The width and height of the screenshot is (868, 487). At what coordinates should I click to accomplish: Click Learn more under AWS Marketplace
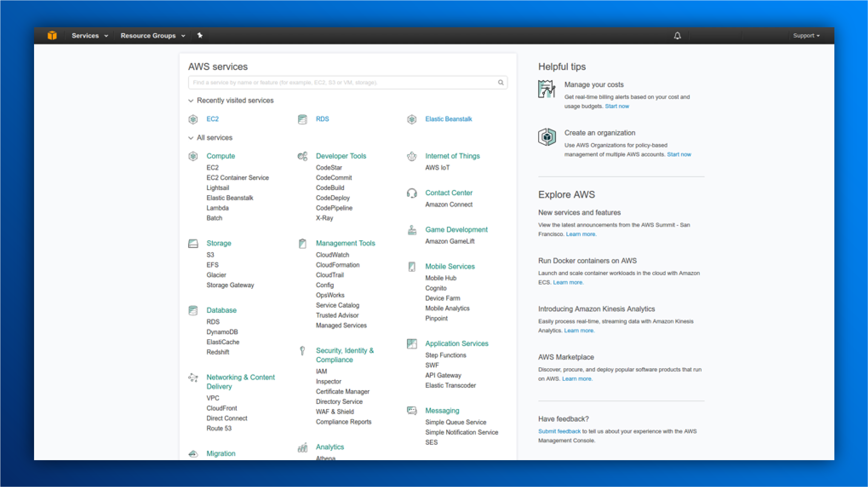(577, 379)
